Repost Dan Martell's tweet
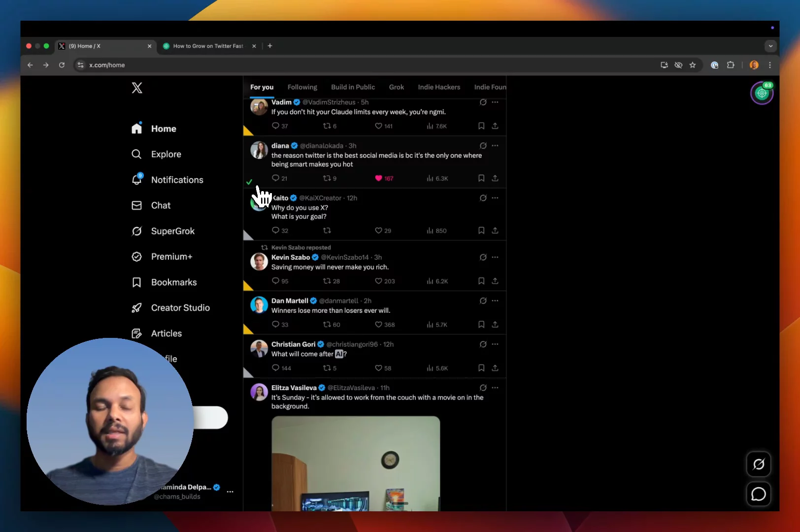This screenshot has width=800, height=532. coord(331,325)
